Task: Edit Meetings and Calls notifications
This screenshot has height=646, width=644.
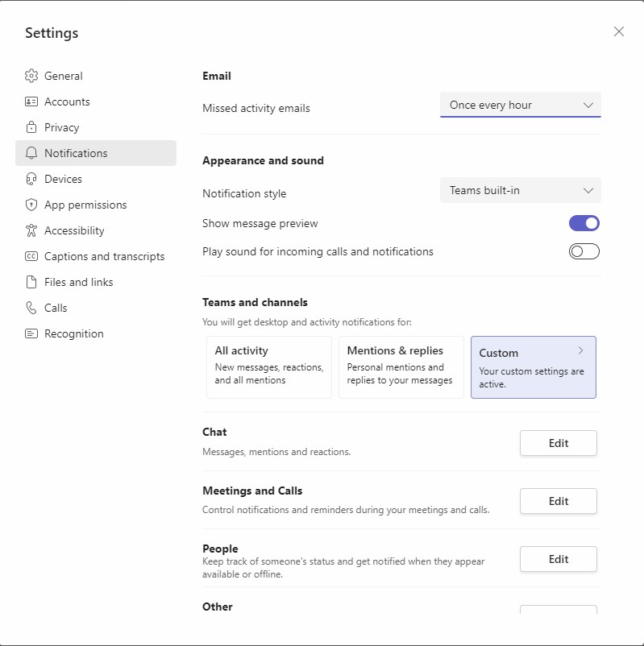Action: [x=558, y=501]
